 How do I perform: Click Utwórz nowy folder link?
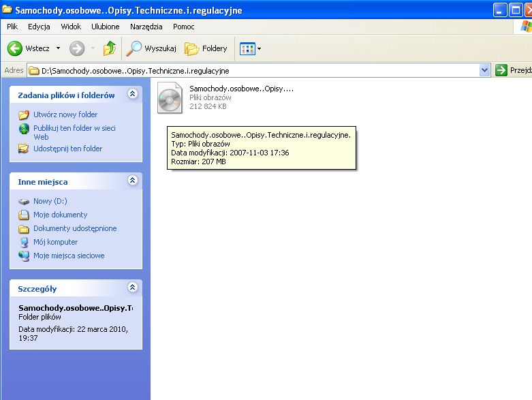(x=65, y=114)
